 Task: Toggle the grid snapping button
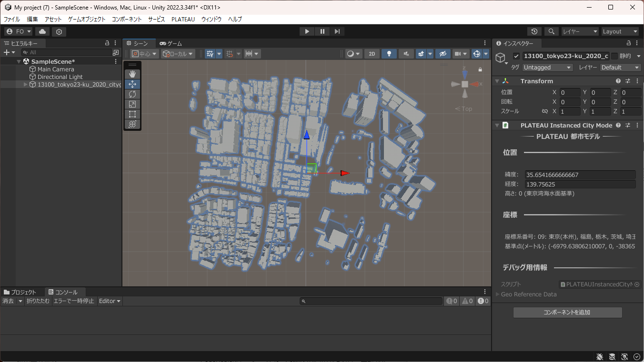click(x=230, y=54)
